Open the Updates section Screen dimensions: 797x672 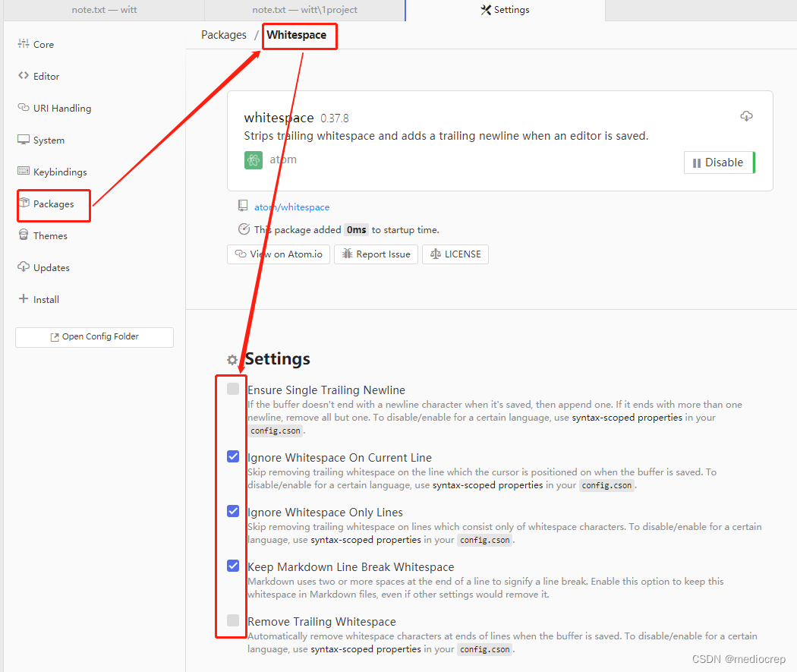[x=52, y=268]
